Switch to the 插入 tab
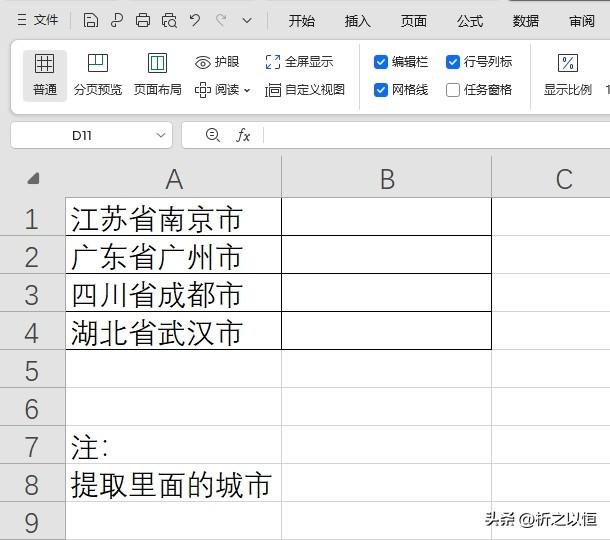610x540 pixels. (x=358, y=21)
